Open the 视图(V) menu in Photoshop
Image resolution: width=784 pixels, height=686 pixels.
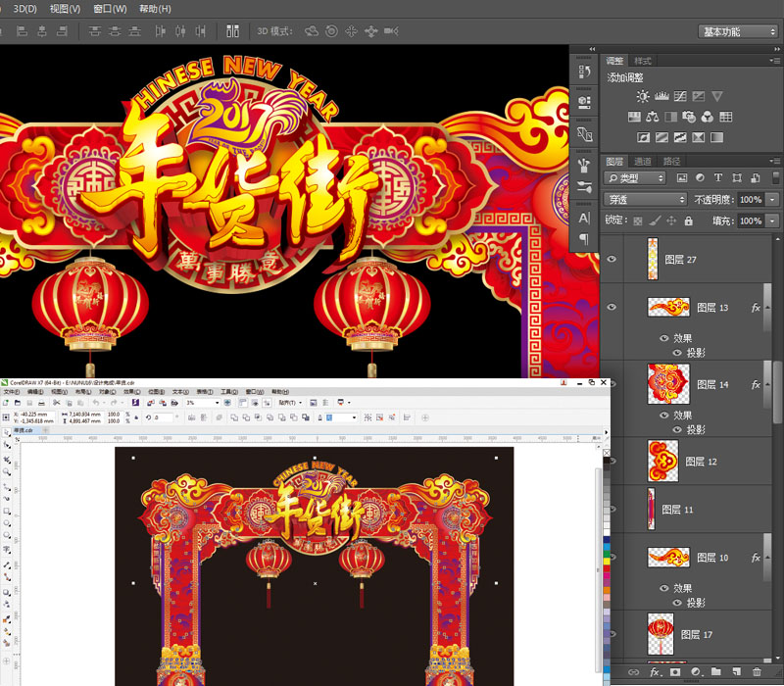tap(65, 9)
